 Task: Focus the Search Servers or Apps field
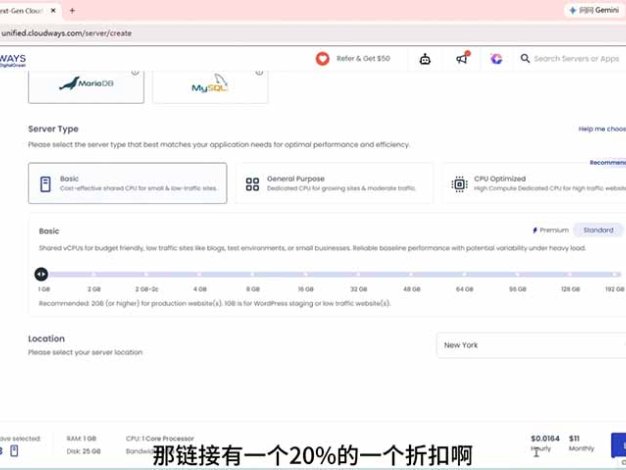pos(576,59)
